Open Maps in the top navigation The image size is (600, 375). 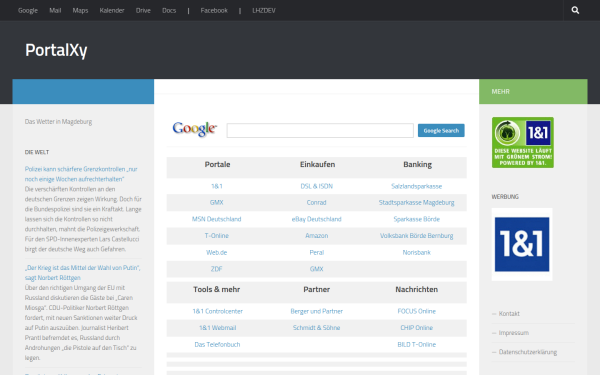80,10
